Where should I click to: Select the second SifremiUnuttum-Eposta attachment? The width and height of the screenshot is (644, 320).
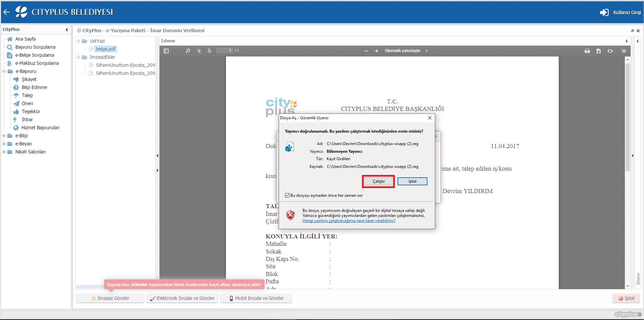point(125,73)
